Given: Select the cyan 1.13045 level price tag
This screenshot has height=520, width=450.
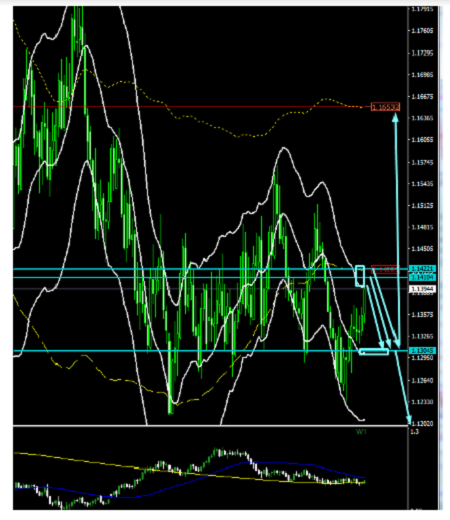Looking at the screenshot, I should pyautogui.click(x=422, y=351).
